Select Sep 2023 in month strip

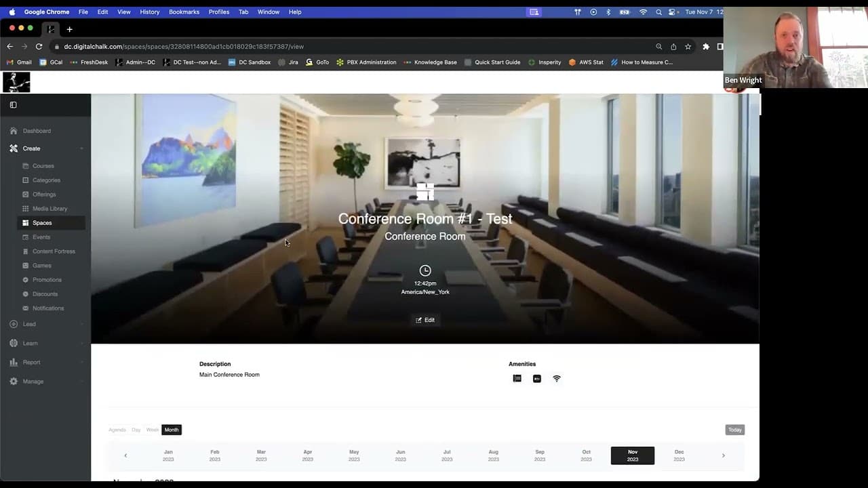(540, 455)
